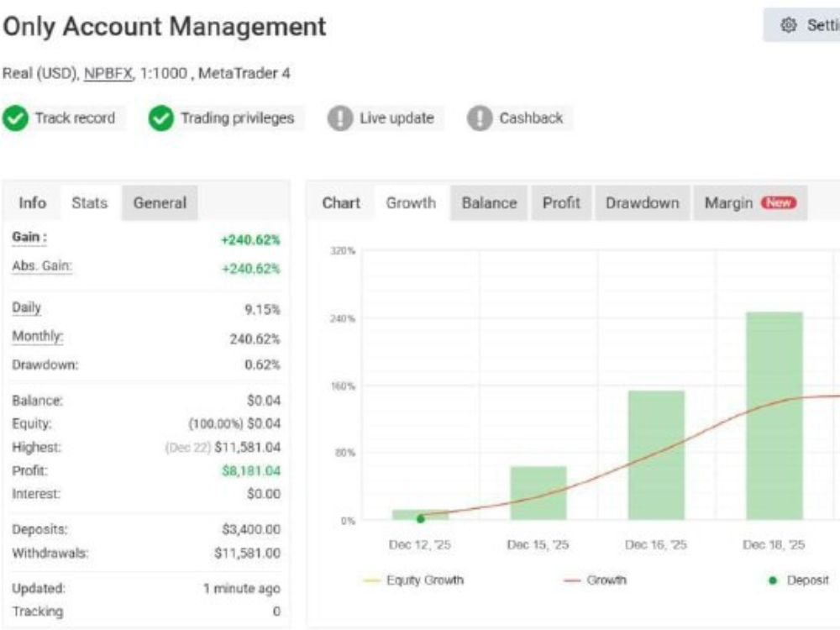This screenshot has width=840, height=630.
Task: Open the Balance chart tab
Action: click(489, 203)
